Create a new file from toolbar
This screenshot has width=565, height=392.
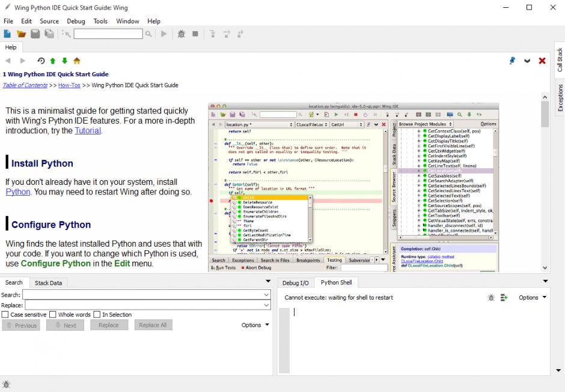coord(7,34)
